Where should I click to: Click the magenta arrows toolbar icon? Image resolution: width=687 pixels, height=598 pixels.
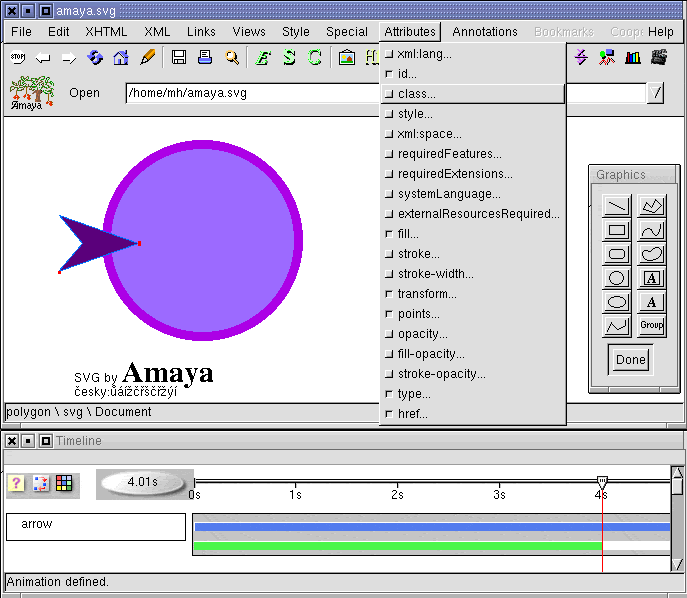(x=581, y=57)
